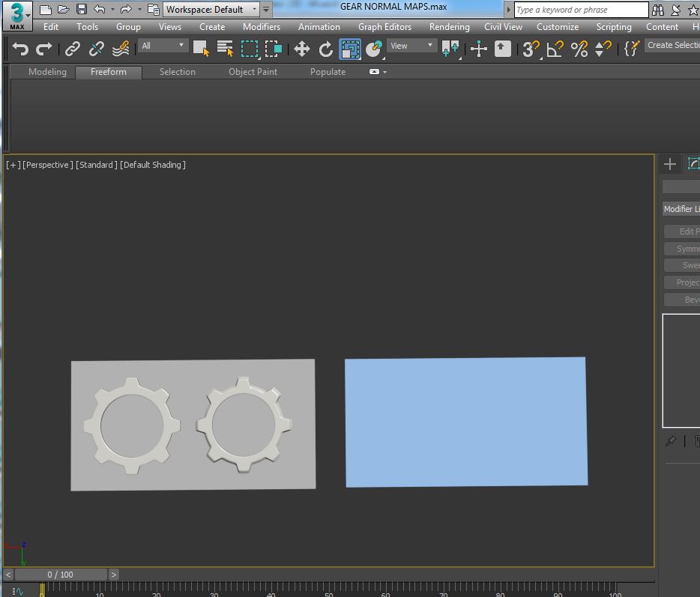Select the Select and Move tool
Image resolution: width=700 pixels, height=597 pixels.
(x=303, y=49)
